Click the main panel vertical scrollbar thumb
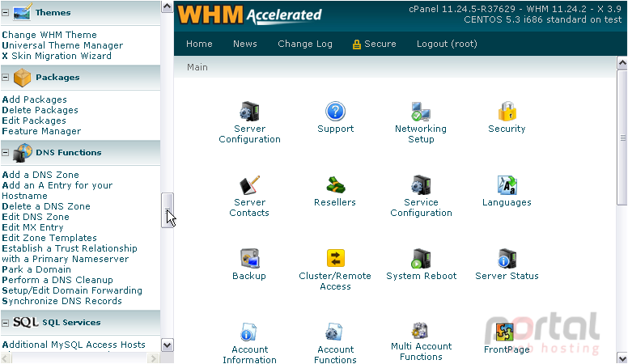This screenshot has width=628, height=364. (x=622, y=138)
